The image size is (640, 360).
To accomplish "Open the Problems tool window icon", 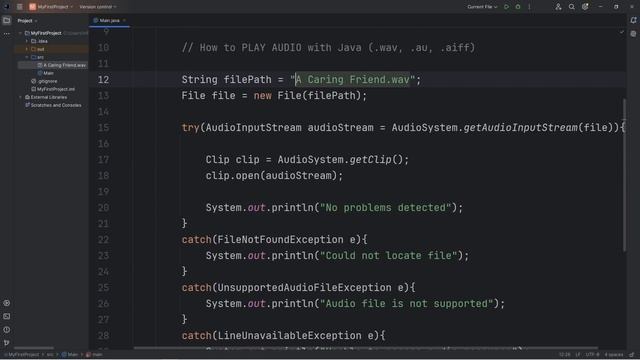I will pos(7,330).
